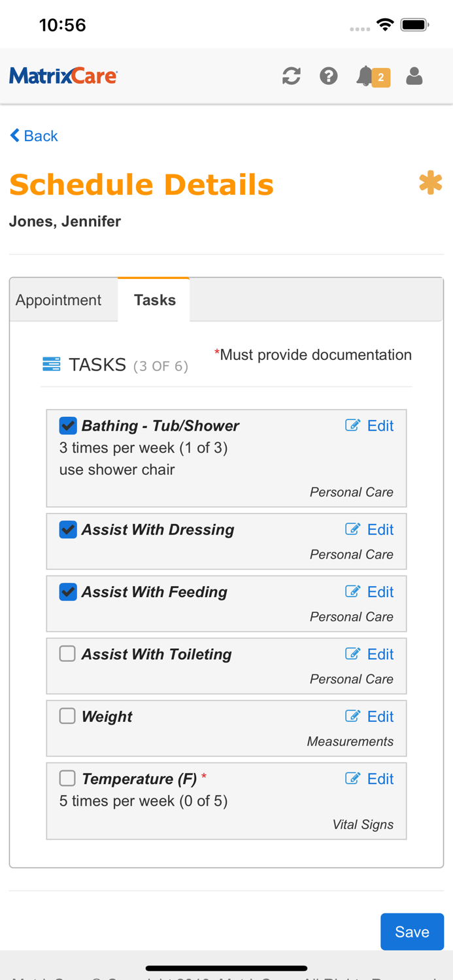Check the Weight task checkbox
The height and width of the screenshot is (980, 453).
pos(67,715)
